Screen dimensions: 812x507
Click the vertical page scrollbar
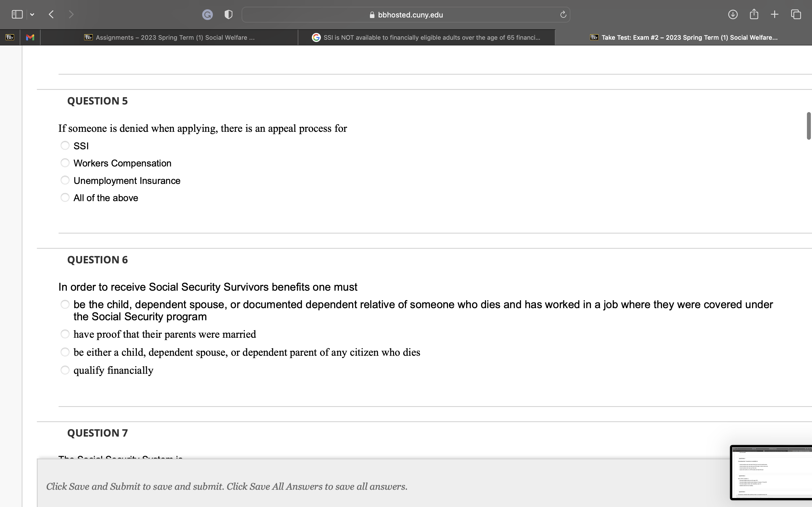808,126
